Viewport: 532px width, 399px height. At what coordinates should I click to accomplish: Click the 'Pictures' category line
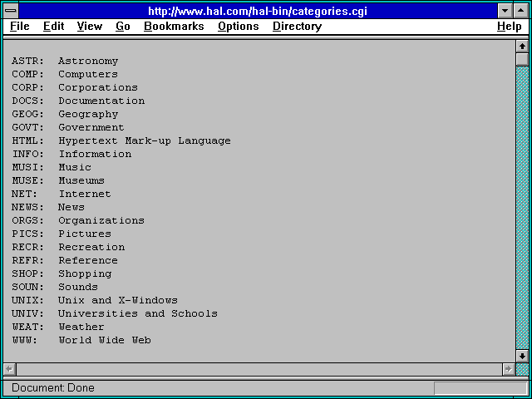[x=62, y=234]
